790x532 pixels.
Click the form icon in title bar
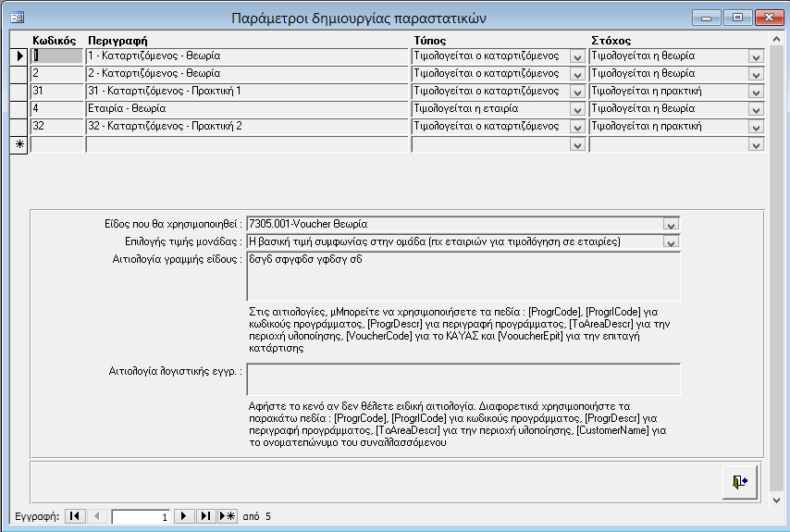17,18
